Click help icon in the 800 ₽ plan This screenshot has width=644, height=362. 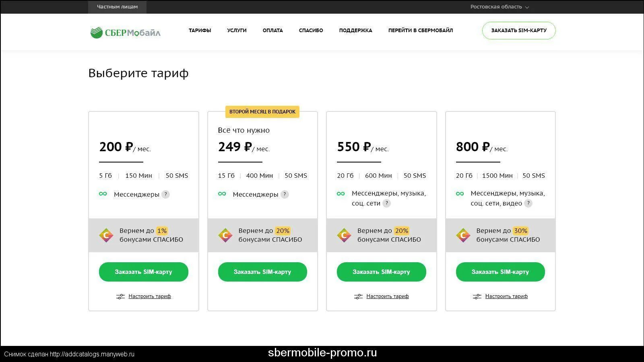(528, 204)
